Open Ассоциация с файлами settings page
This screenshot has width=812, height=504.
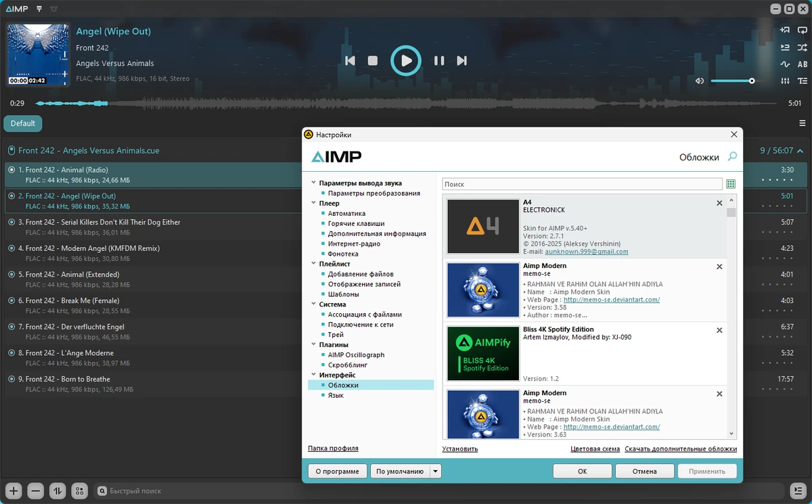(x=365, y=315)
